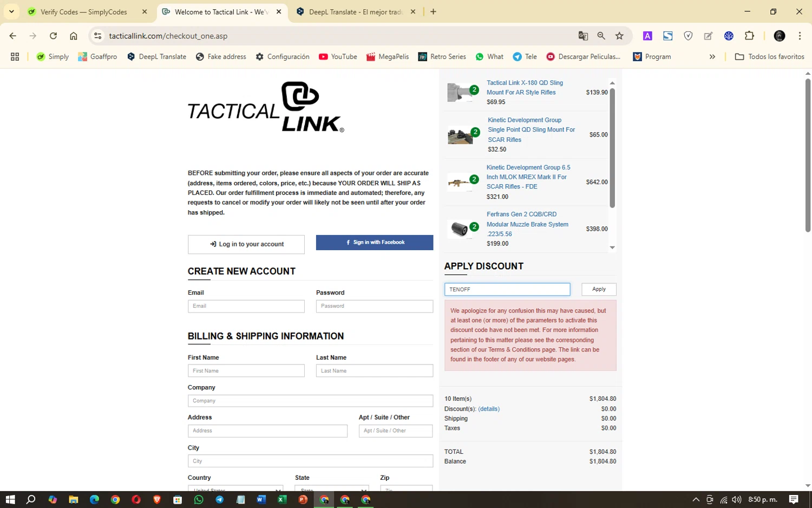Click the Apt / Suite / Other field
This screenshot has width=812, height=508.
[396, 431]
